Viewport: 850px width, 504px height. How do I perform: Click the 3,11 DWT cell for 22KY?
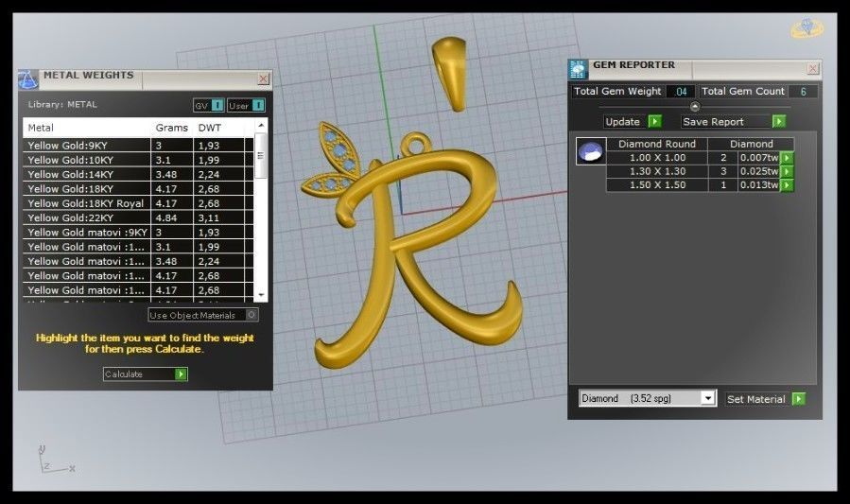pyautogui.click(x=218, y=217)
